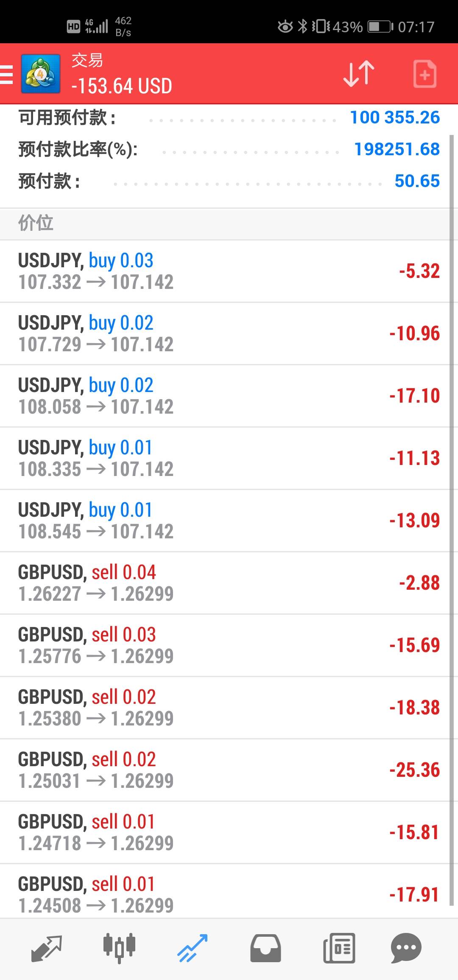
Task: Open the hamburger side menu
Action: tap(6, 75)
